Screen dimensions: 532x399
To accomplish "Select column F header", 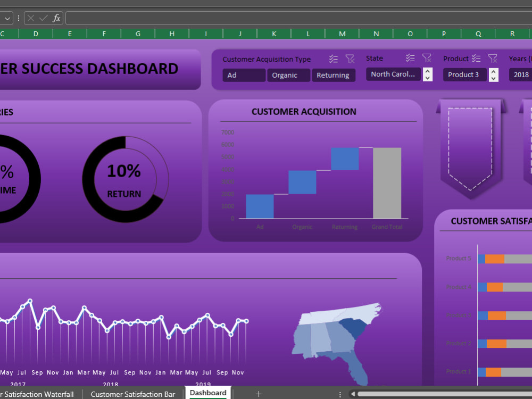I will 104,34.
